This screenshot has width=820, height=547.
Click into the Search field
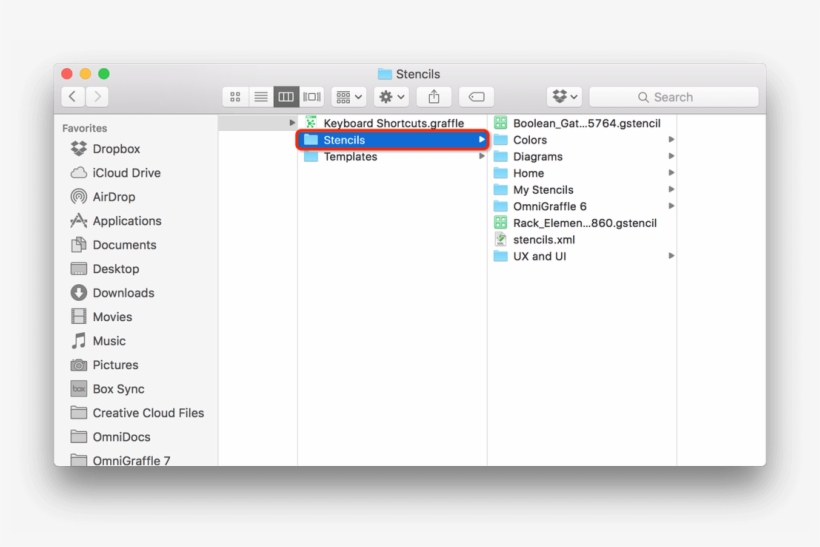coord(674,97)
